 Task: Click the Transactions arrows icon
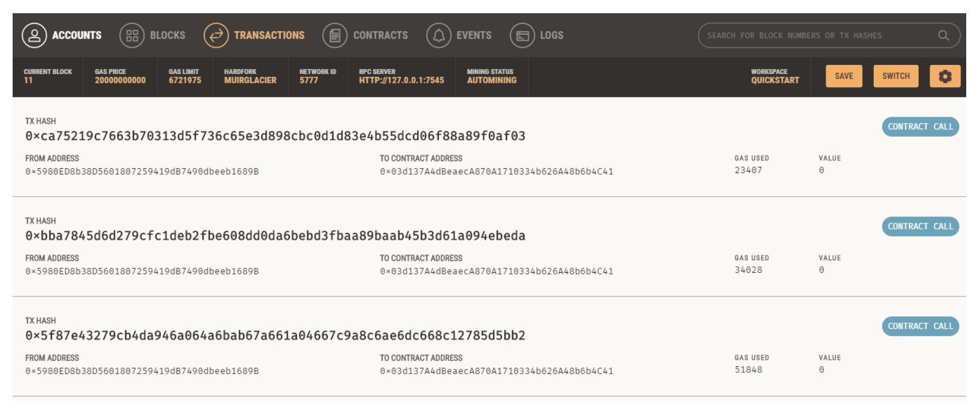(216, 36)
